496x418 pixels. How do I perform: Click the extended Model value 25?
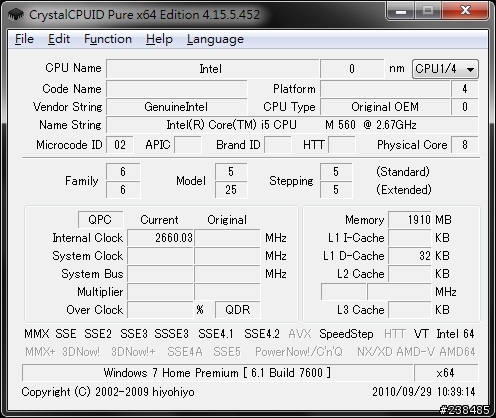coord(231,190)
